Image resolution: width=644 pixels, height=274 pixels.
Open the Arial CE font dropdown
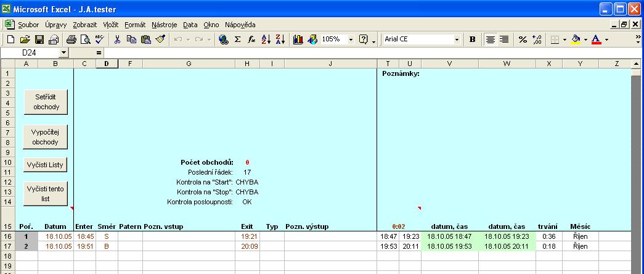(457, 39)
